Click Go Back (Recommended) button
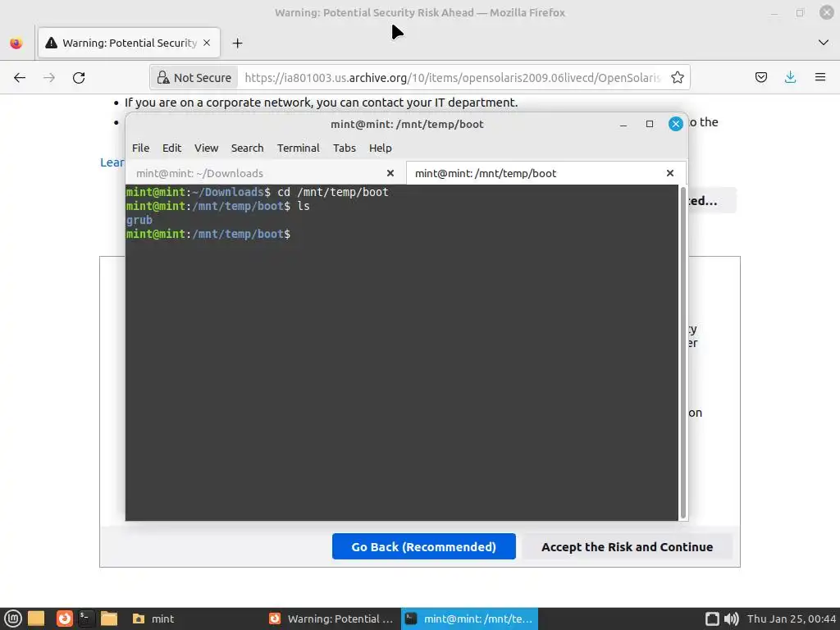Screen dimensions: 840x630 click(x=424, y=546)
